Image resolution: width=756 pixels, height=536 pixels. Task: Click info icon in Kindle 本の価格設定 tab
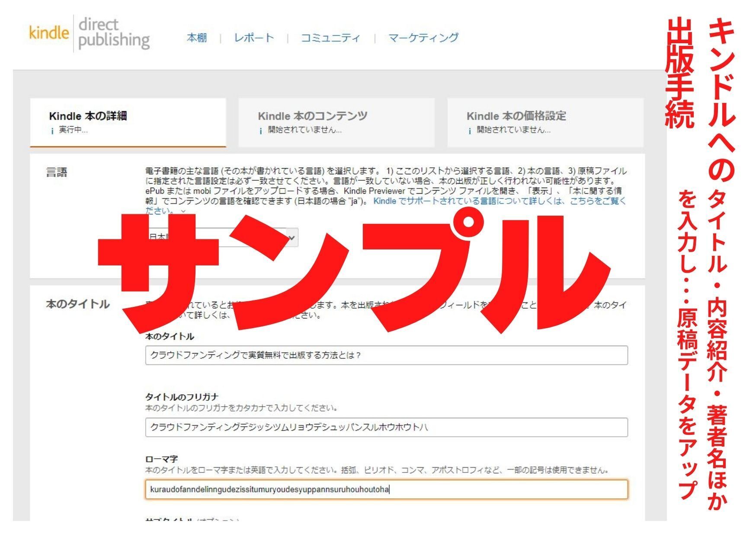click(470, 131)
